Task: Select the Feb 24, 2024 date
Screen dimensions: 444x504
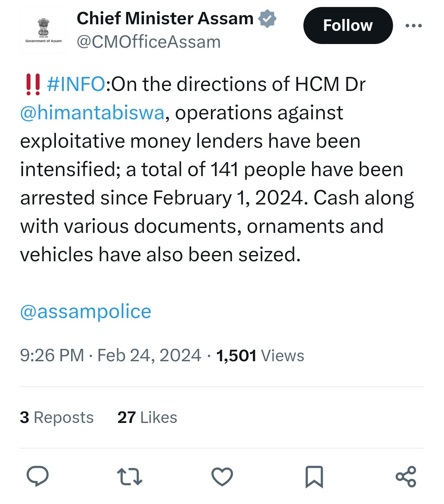Action: tap(149, 355)
